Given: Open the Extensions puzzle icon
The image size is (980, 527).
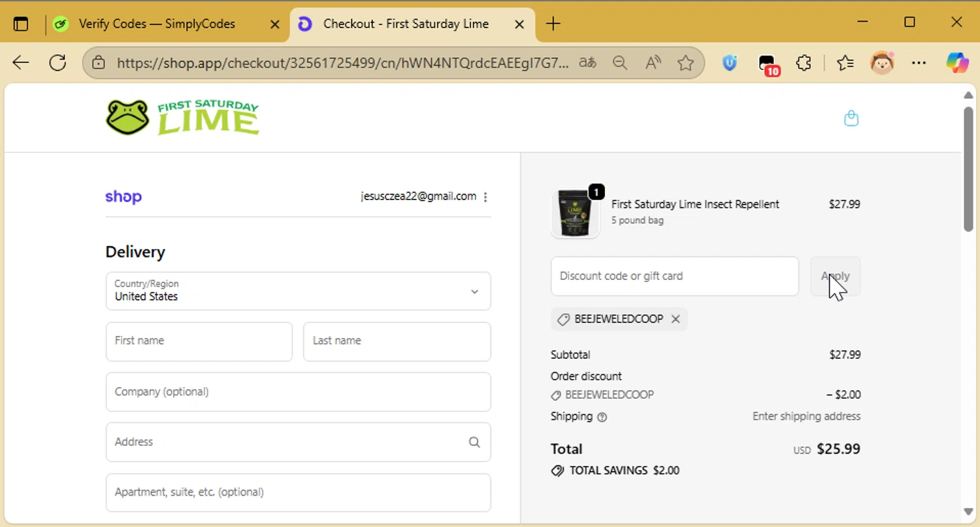Looking at the screenshot, I should pyautogui.click(x=804, y=63).
